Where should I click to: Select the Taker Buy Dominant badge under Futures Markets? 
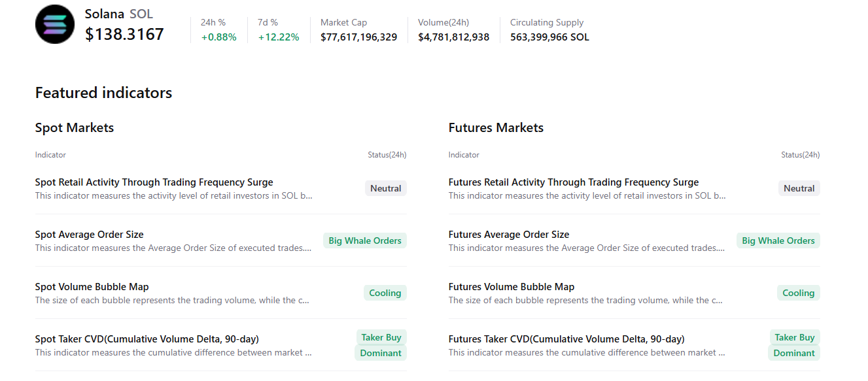794,344
